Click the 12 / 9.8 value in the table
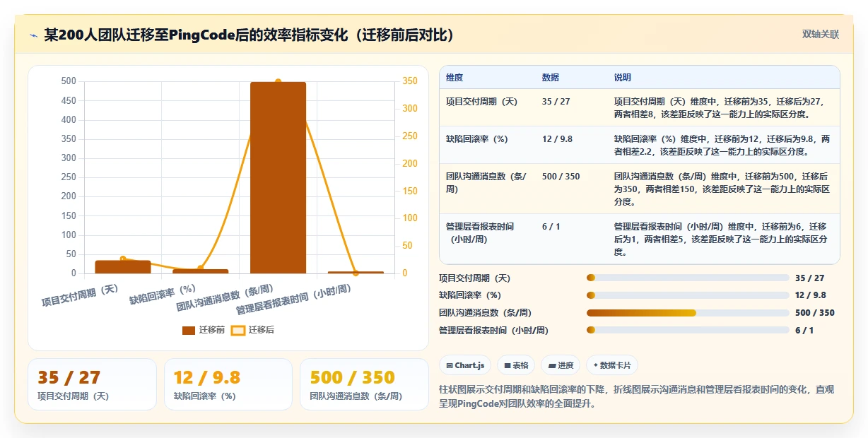Image resolution: width=868 pixels, height=438 pixels. 557,139
